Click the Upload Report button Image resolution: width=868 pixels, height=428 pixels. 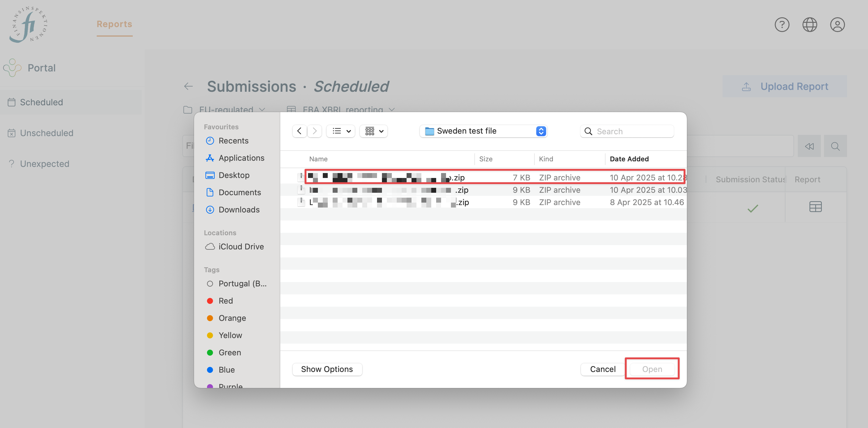tap(785, 86)
